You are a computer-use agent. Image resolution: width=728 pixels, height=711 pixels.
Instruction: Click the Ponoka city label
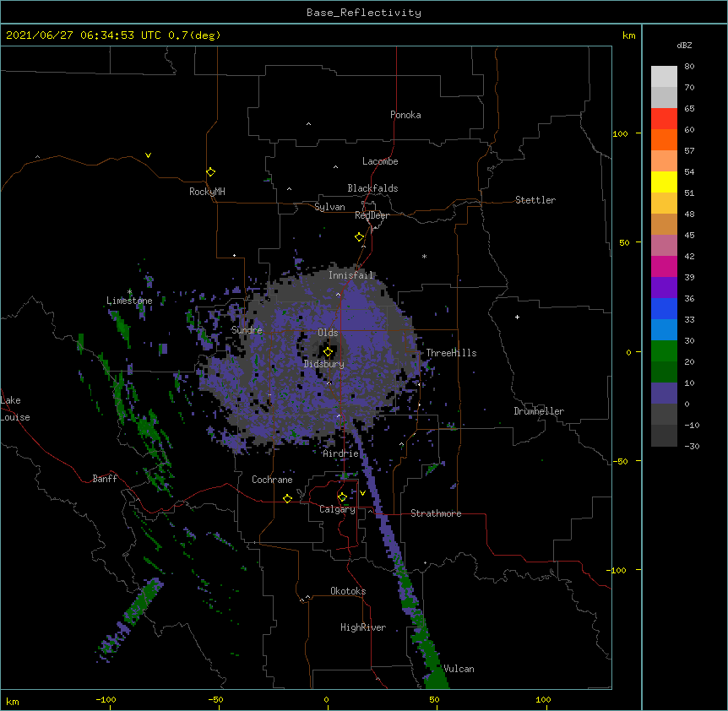coord(405,115)
